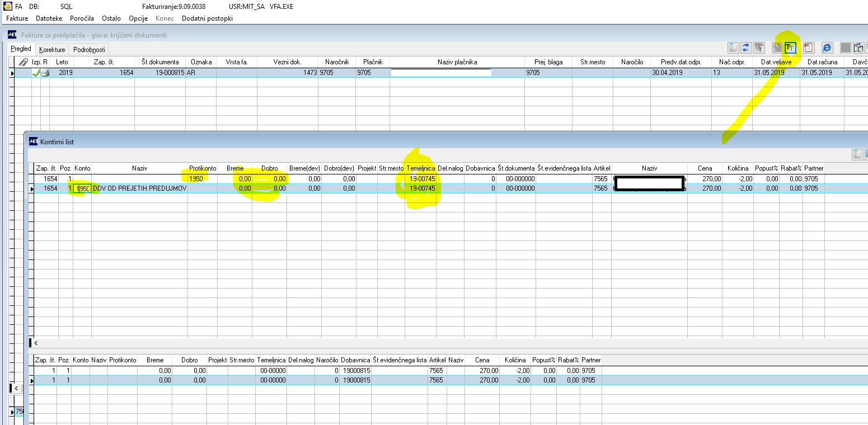Screen dimensions: 868x425
Task: Click the Predv.dat.odpr. column header
Action: point(681,62)
